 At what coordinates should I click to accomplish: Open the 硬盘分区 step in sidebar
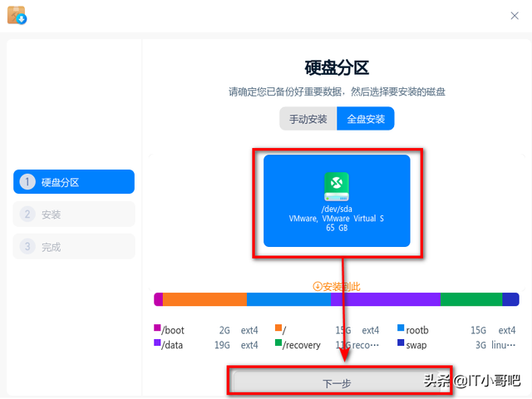[x=74, y=182]
